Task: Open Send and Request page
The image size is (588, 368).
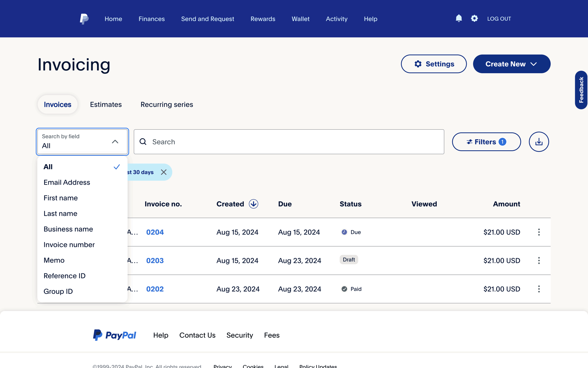Action: pos(208,19)
